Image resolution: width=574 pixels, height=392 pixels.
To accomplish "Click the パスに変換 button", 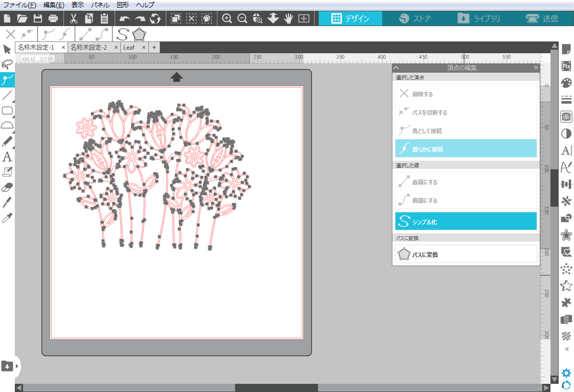I will pos(466,254).
